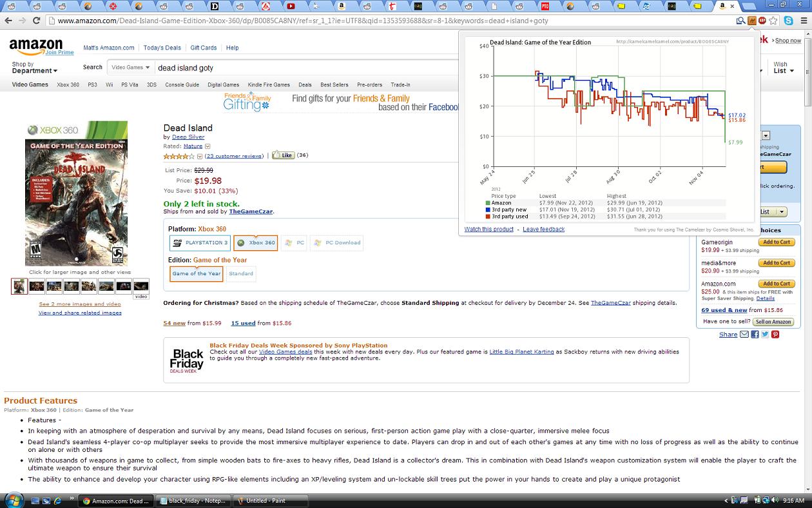Choose the Game of the Year edition
The height and width of the screenshot is (508, 812).
pos(197,274)
